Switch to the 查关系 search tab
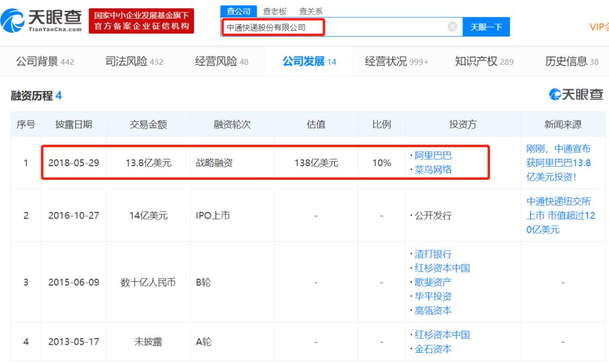 tap(311, 10)
